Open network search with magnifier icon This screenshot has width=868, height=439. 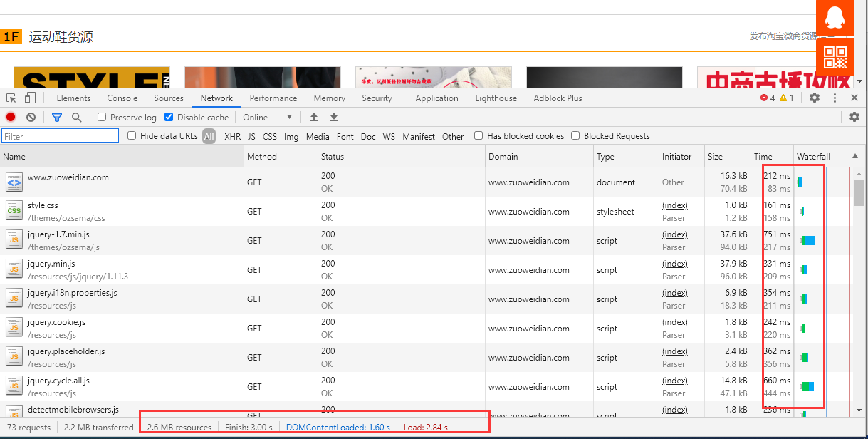(76, 117)
